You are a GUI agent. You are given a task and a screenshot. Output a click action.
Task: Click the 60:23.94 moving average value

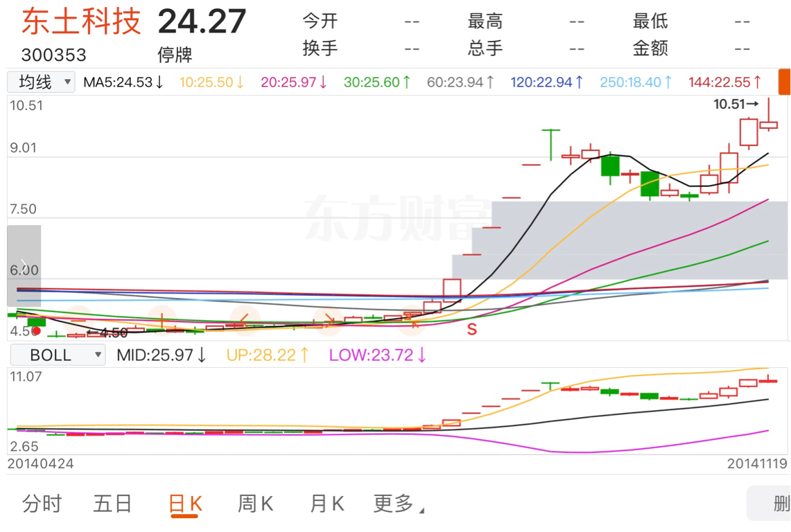[460, 82]
